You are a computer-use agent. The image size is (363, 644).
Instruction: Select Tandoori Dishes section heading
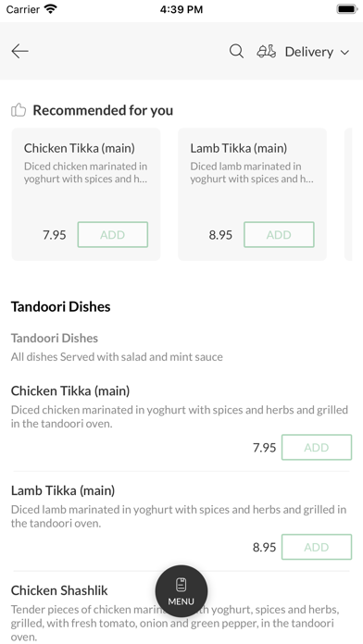[60, 307]
